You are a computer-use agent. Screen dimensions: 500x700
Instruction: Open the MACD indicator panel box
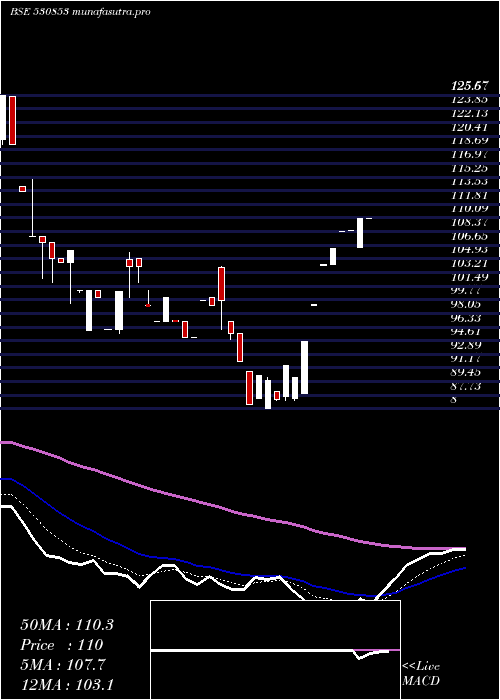tap(275, 650)
